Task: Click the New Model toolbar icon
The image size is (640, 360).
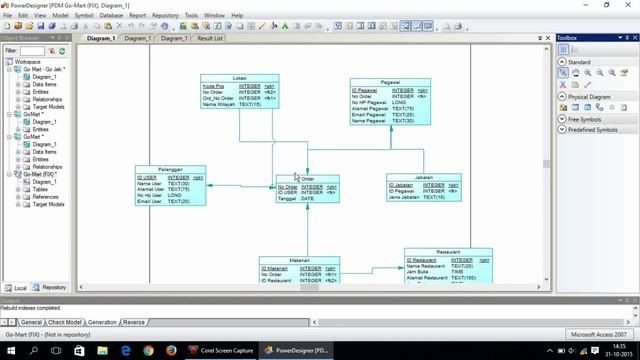Action: click(7, 26)
